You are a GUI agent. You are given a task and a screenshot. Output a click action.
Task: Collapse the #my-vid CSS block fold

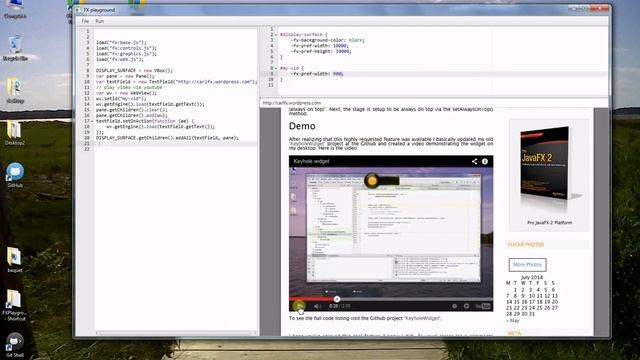276,68
